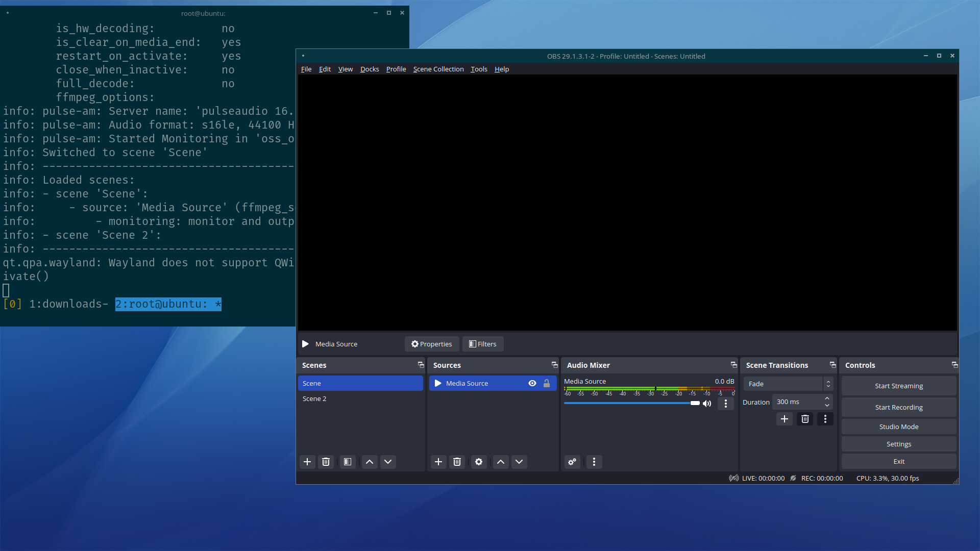
Task: Maximize the terminal window
Action: point(389,13)
